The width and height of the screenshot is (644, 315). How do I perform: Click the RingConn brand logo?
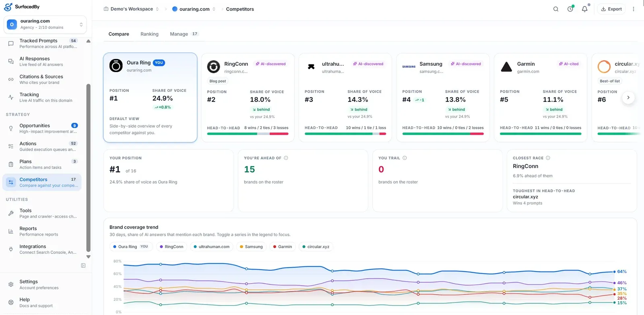click(x=213, y=66)
